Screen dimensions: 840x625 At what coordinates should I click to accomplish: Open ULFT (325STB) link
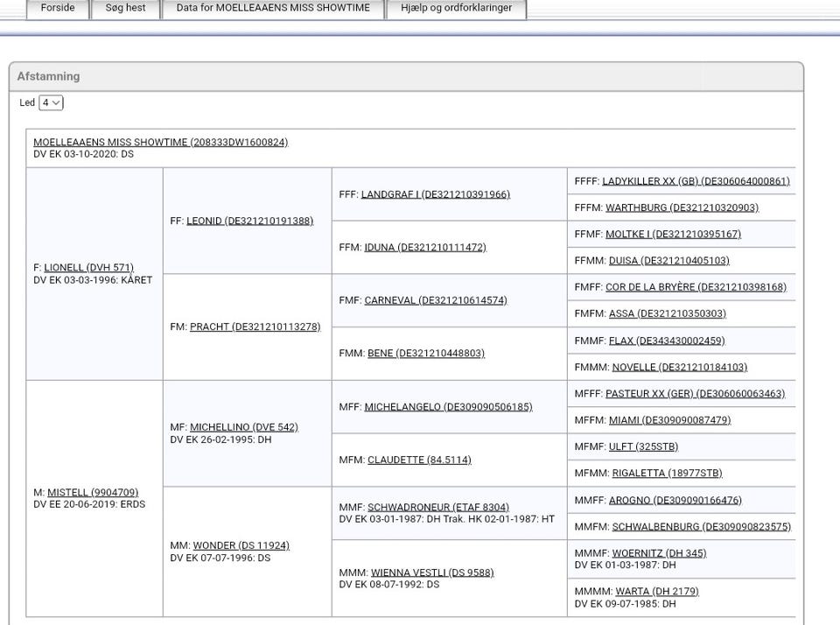click(x=643, y=446)
